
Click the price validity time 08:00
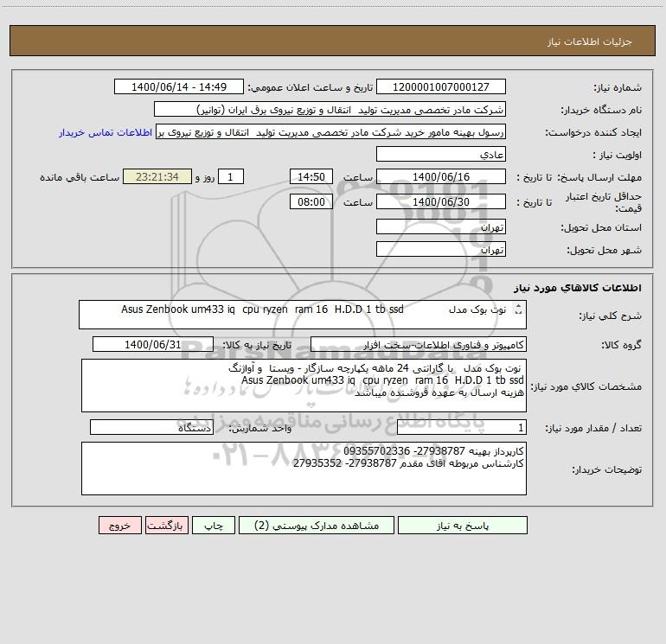click(x=311, y=201)
